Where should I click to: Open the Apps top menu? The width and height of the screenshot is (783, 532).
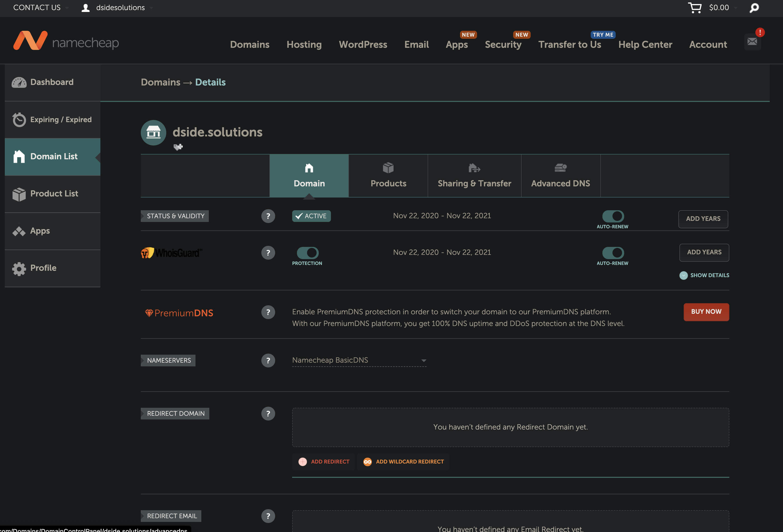(457, 44)
